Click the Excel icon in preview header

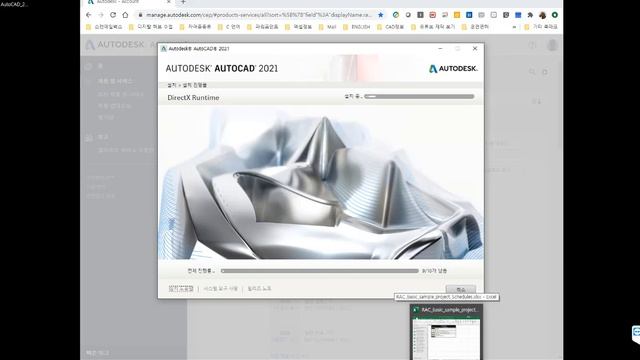(x=416, y=310)
